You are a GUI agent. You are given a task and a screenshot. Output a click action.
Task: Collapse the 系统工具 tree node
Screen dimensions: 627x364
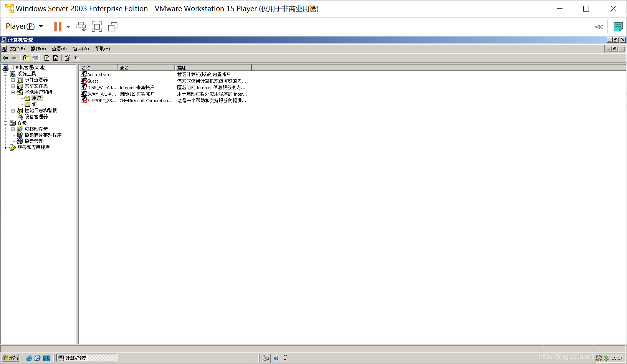coord(5,74)
